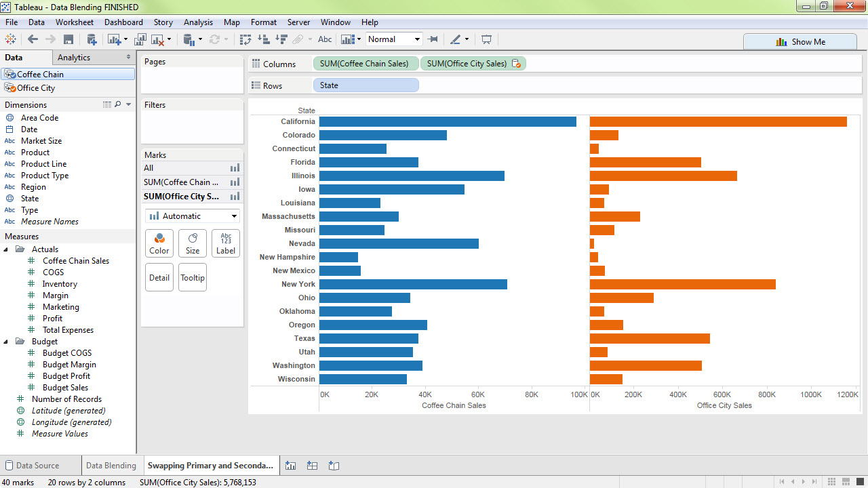Viewport: 868px width, 488px height.
Task: Open the Color button on Marks card
Action: coord(159,243)
